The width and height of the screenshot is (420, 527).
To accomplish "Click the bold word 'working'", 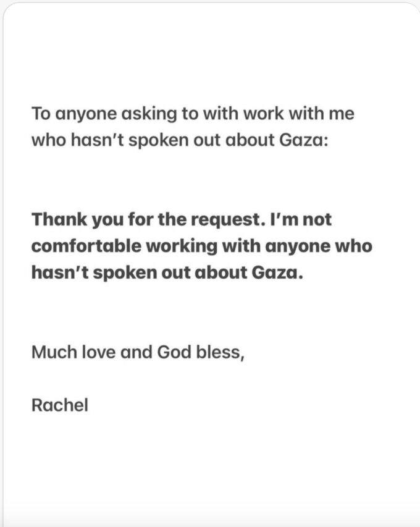I will pyautogui.click(x=182, y=247).
